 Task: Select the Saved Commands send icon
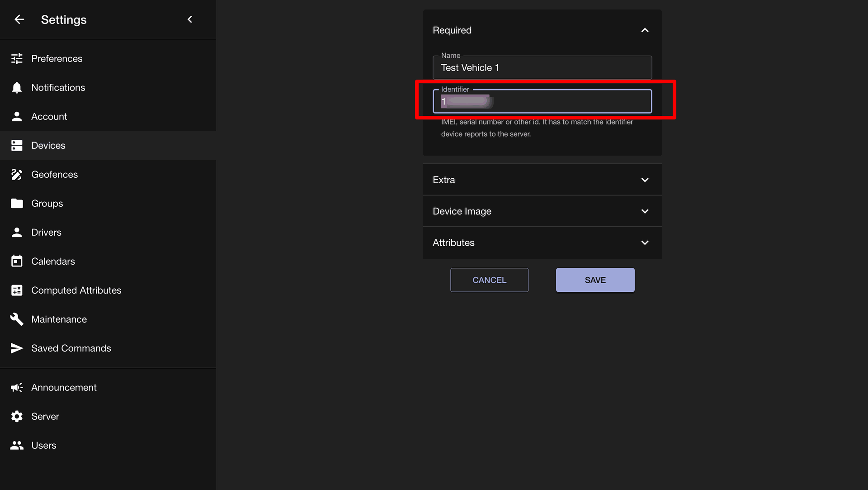point(17,348)
